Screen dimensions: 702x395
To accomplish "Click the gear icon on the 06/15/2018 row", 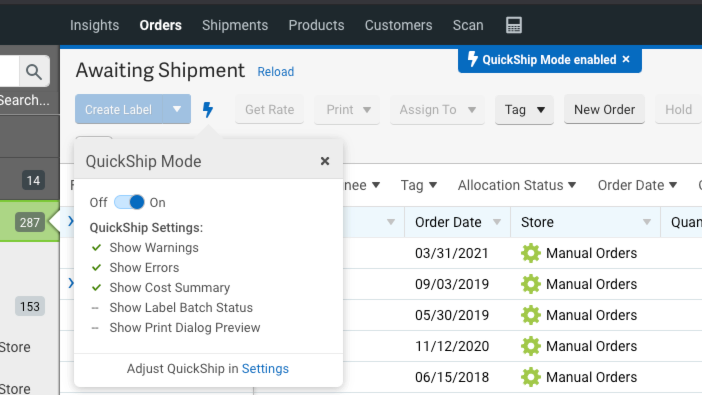I will coord(531,377).
